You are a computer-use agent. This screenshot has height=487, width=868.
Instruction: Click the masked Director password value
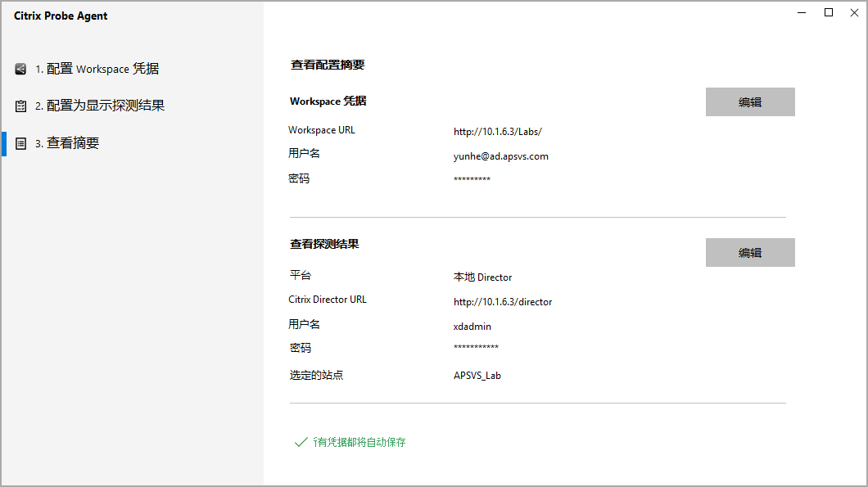click(x=476, y=349)
